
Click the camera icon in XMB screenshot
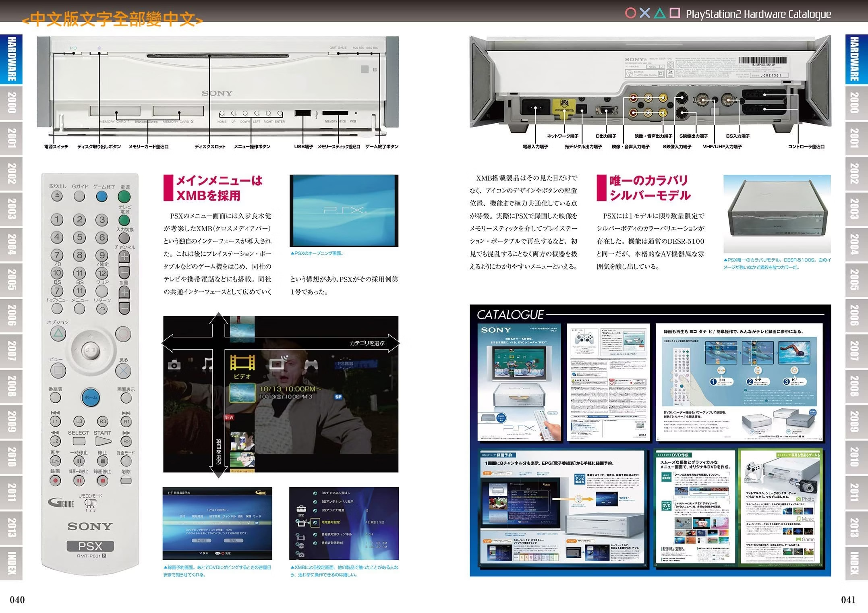pyautogui.click(x=174, y=365)
